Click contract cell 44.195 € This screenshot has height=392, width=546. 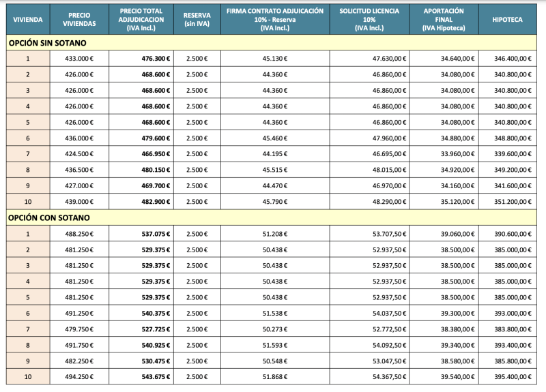coord(275,154)
